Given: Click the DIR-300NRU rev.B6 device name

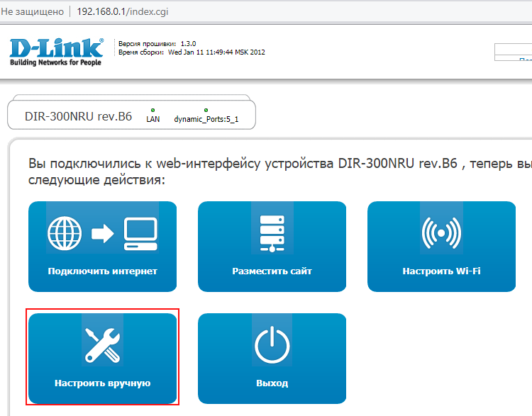Looking at the screenshot, I should point(78,116).
